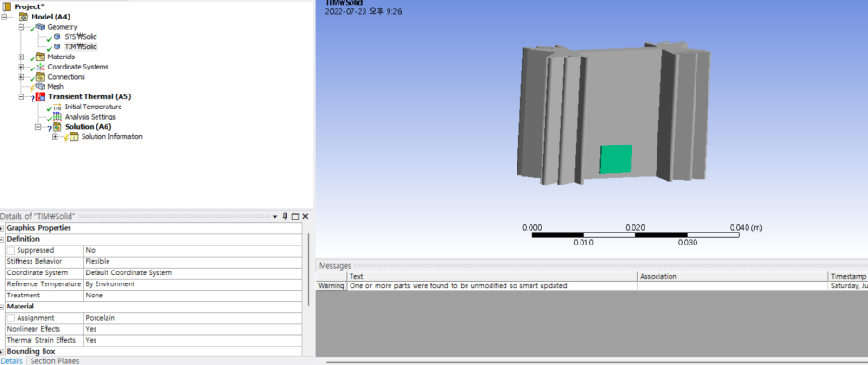
Task: Click the Association column header in Messages
Action: coord(733,276)
